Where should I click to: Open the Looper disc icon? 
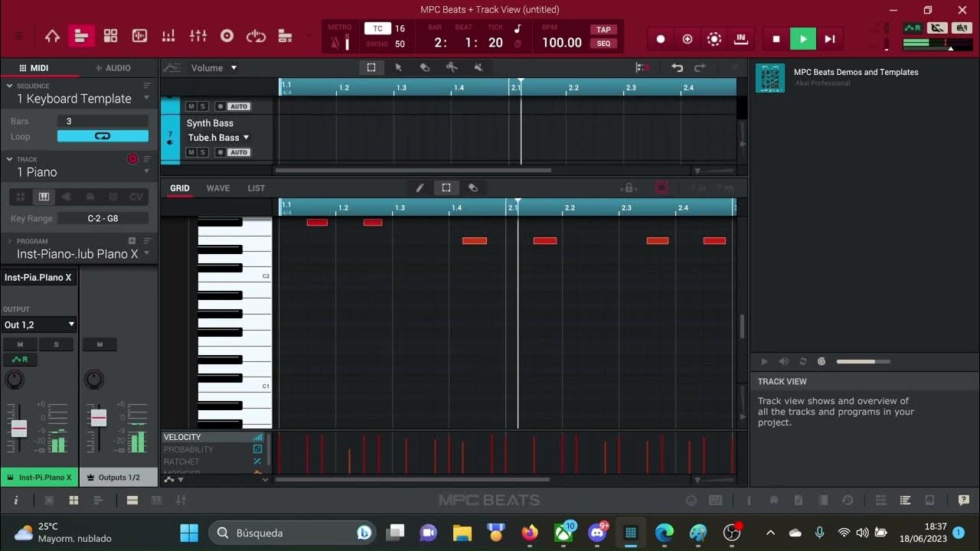pyautogui.click(x=227, y=36)
